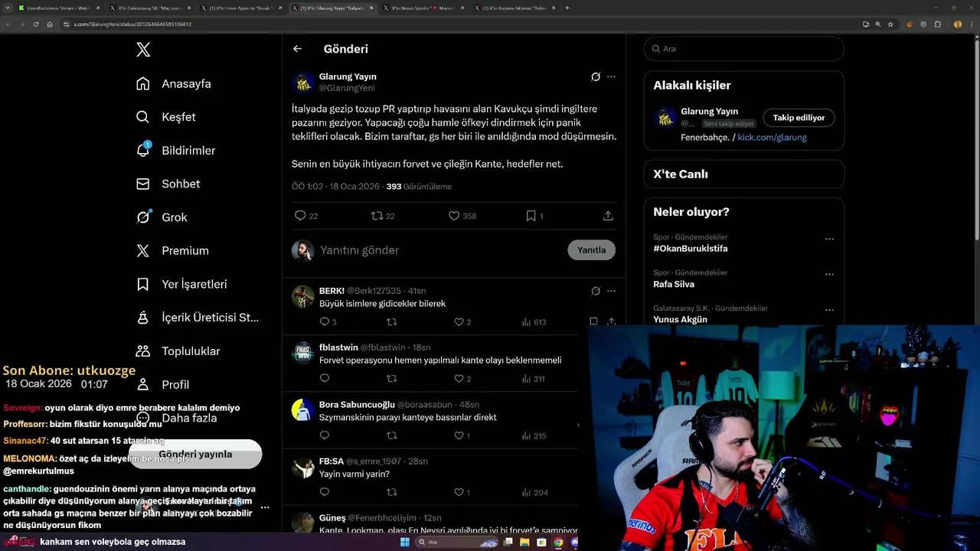Repost fblastwin's comment
The height and width of the screenshot is (551, 980).
tap(392, 379)
